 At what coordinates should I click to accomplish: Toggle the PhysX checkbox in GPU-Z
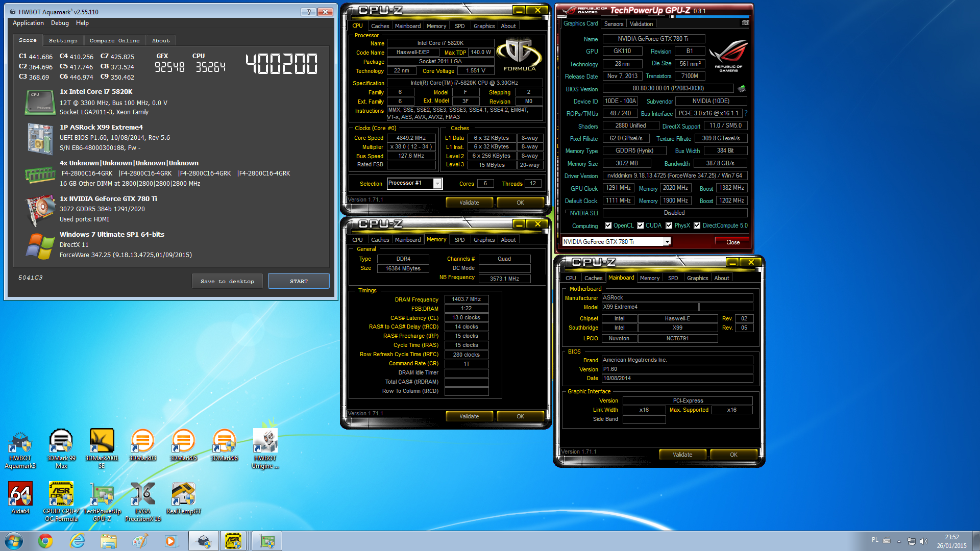tap(669, 225)
